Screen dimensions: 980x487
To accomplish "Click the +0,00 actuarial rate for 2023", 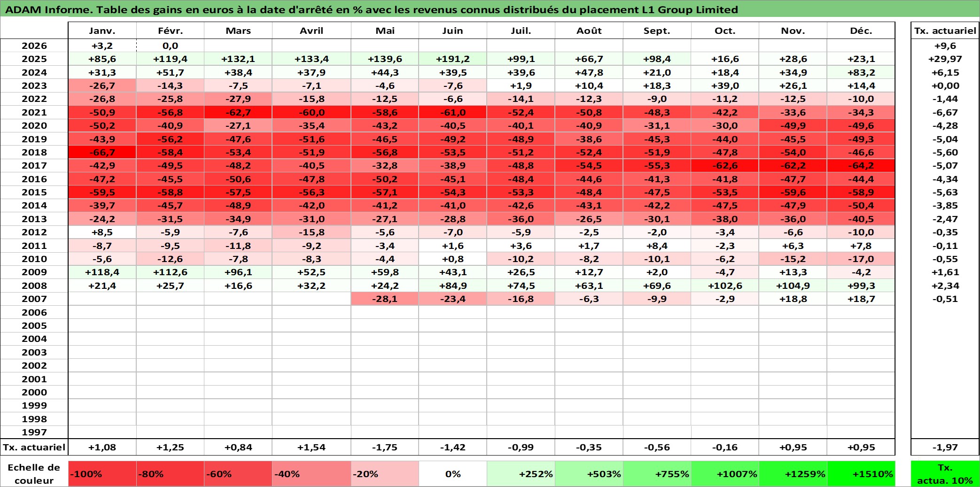I will [945, 85].
